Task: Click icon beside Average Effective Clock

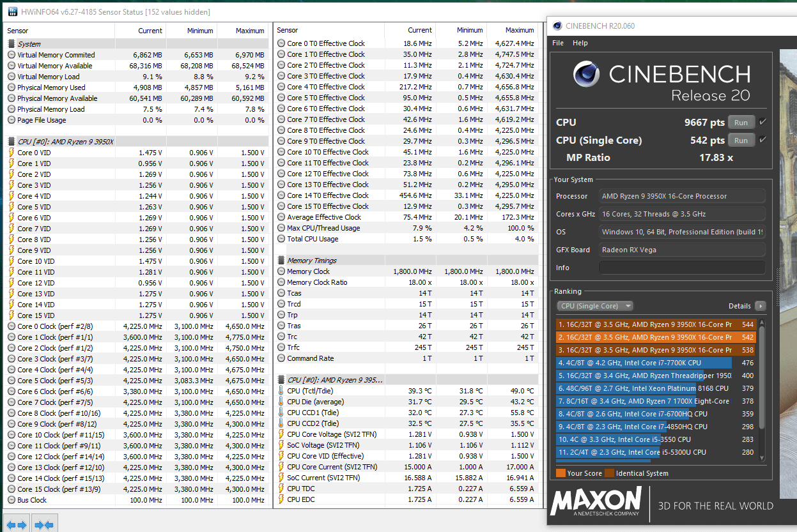Action: 282,217
